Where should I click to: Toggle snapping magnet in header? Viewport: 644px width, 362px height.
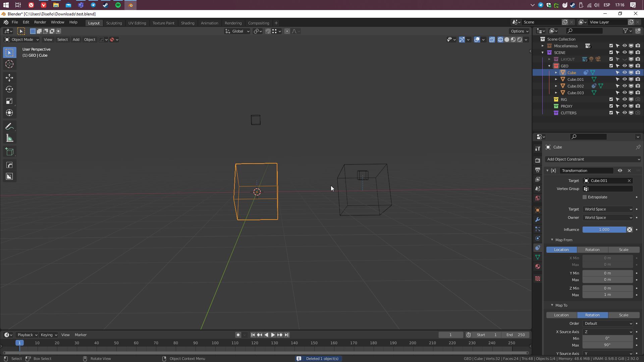click(268, 31)
